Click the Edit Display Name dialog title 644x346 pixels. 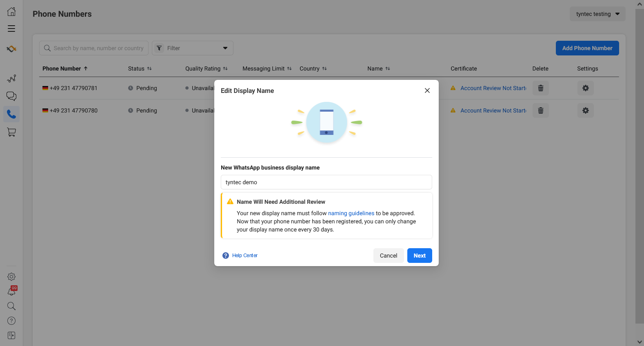point(247,90)
